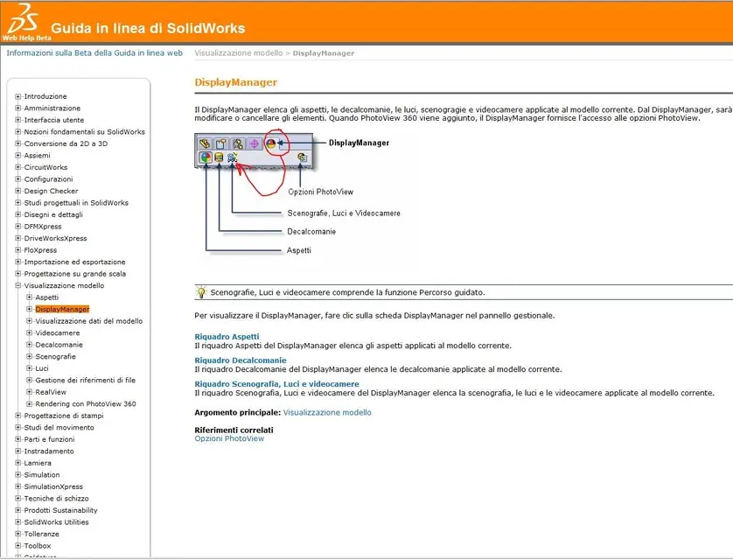Click the PropertyManager tab icon in the diagram
The image size is (733, 560).
click(x=221, y=143)
